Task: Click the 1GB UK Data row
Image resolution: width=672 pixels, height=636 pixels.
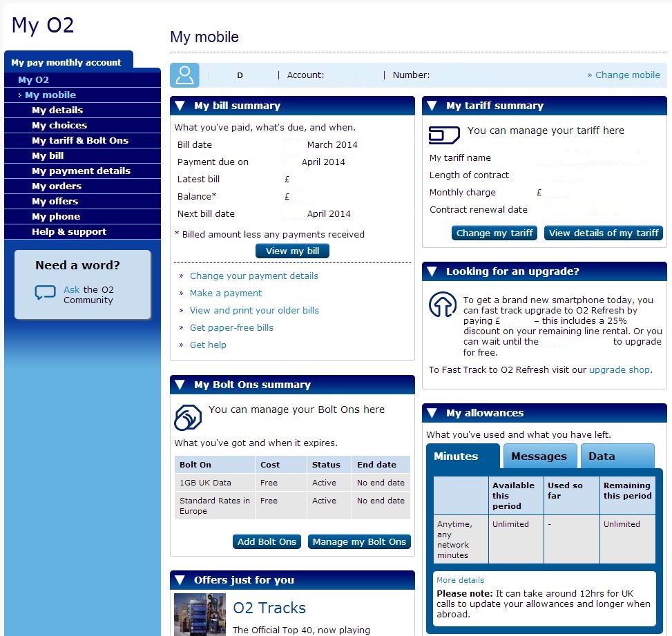Action: [x=292, y=483]
